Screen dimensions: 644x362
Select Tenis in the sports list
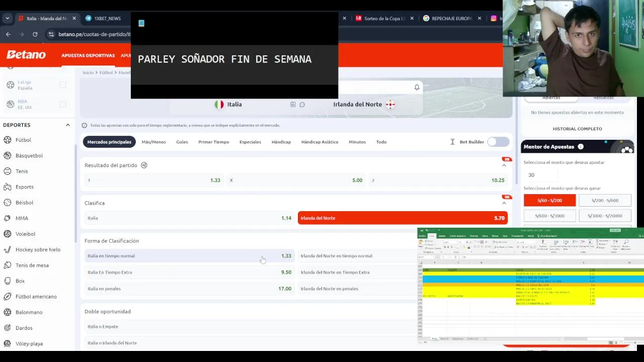(x=22, y=171)
